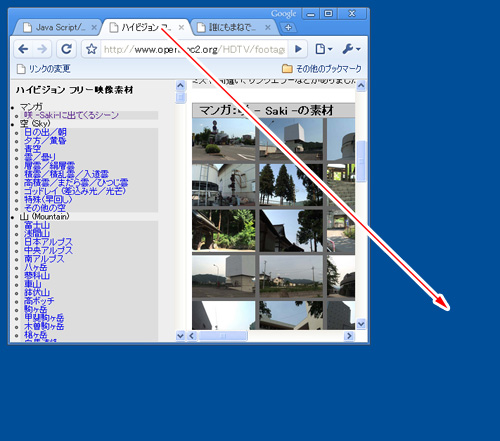Click the Go arrow next to the address bar

[x=298, y=49]
